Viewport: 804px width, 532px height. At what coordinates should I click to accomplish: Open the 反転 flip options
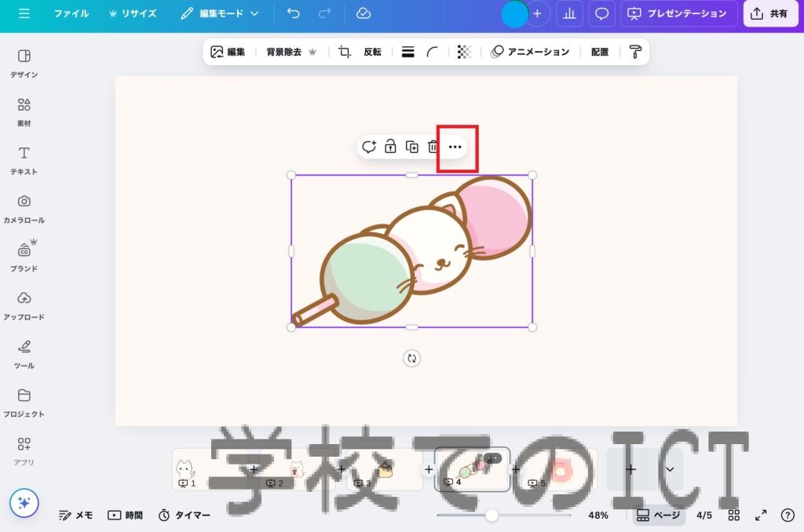[372, 52]
